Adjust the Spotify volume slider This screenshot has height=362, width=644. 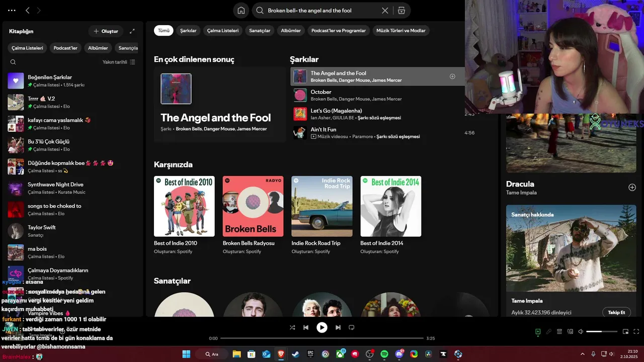coord(602,332)
